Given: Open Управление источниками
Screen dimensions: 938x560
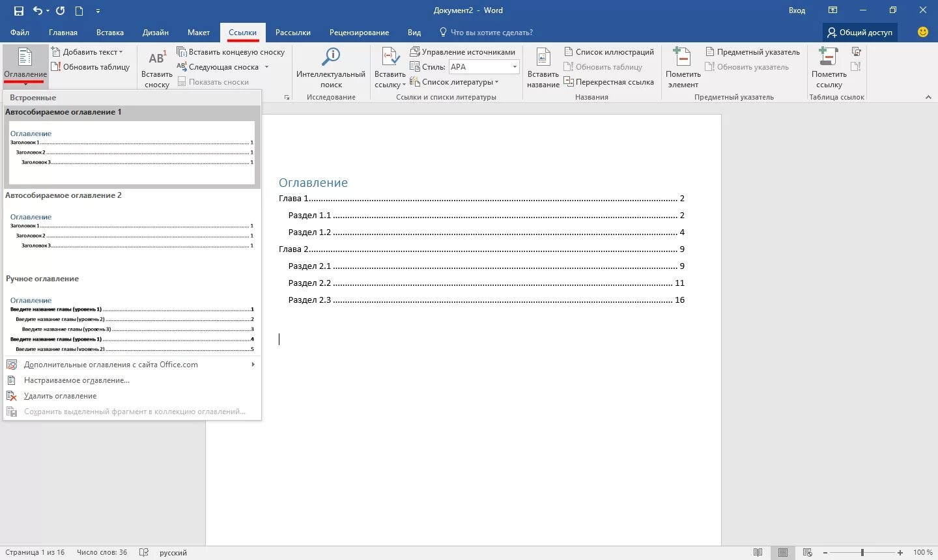Looking at the screenshot, I should click(462, 52).
